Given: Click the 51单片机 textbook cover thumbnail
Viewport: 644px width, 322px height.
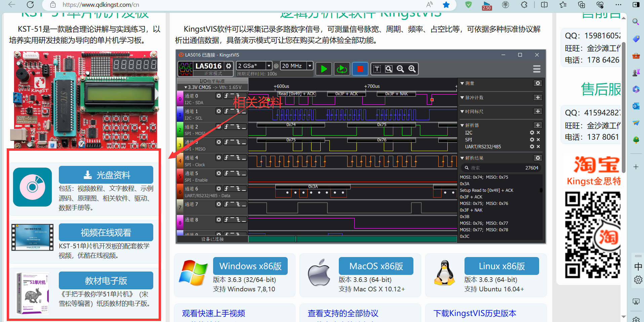Looking at the screenshot, I should (33, 293).
